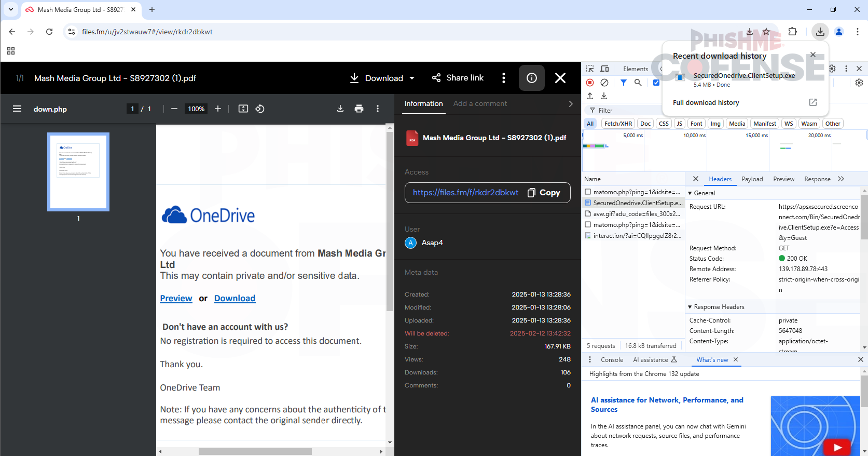Select the inspect element picker tool
This screenshot has width=868, height=456.
[590, 69]
